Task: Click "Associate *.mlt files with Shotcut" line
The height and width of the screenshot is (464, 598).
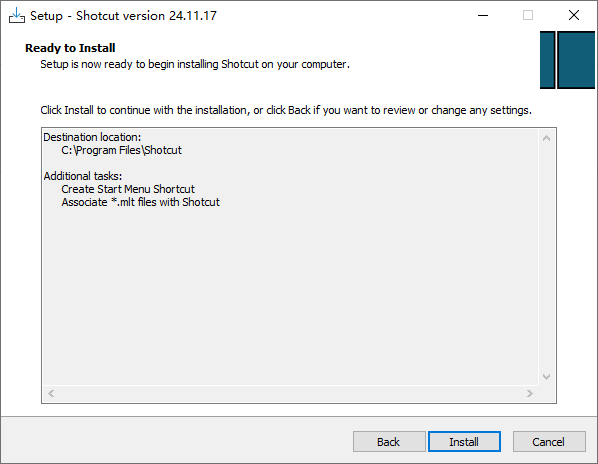Action: 140,202
